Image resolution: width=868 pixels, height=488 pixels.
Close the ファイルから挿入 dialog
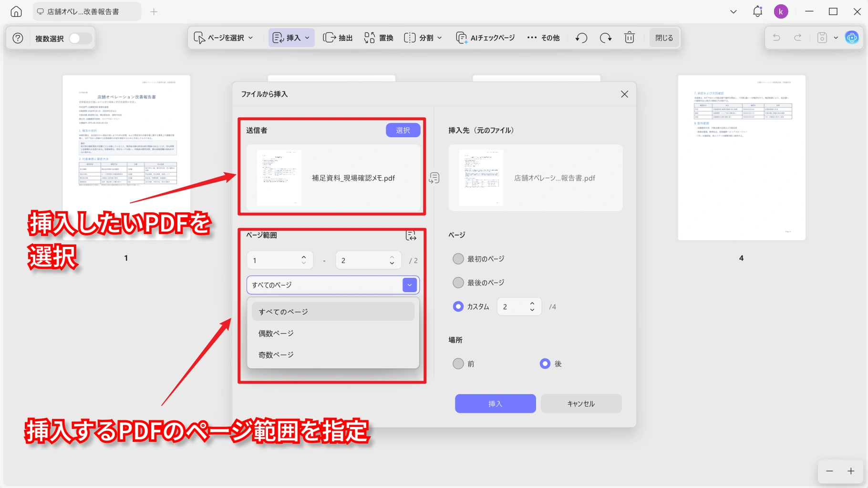tap(624, 94)
